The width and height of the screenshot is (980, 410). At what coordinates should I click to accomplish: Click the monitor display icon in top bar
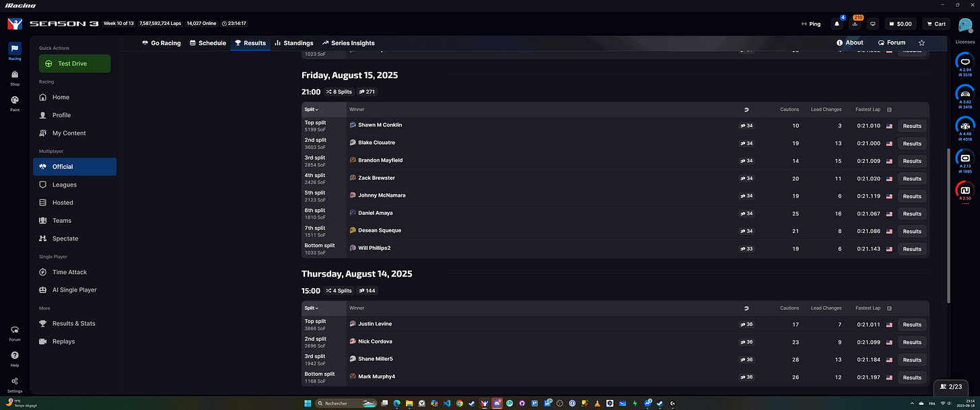click(873, 24)
